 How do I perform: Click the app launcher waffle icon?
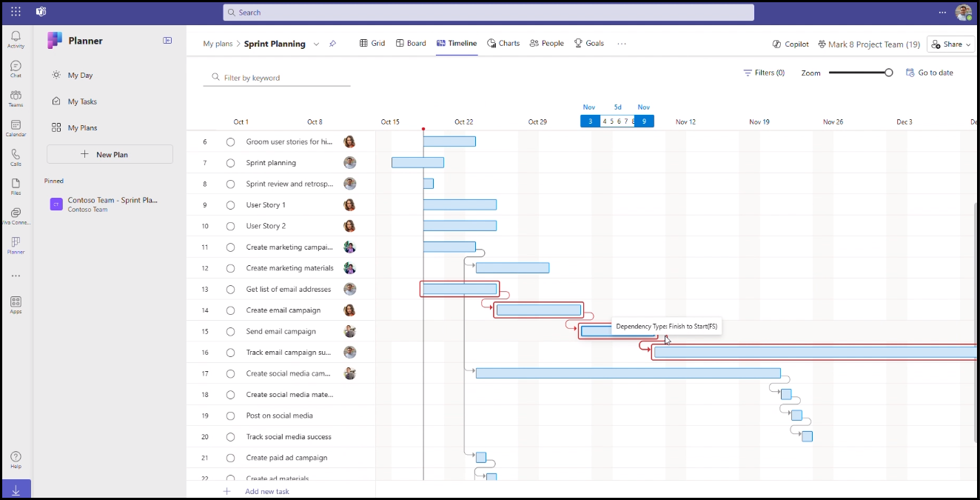[x=16, y=12]
